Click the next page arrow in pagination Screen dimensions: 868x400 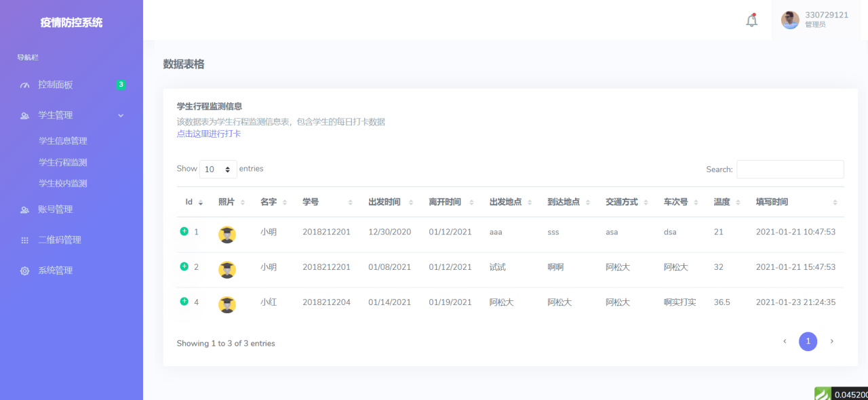tap(831, 341)
